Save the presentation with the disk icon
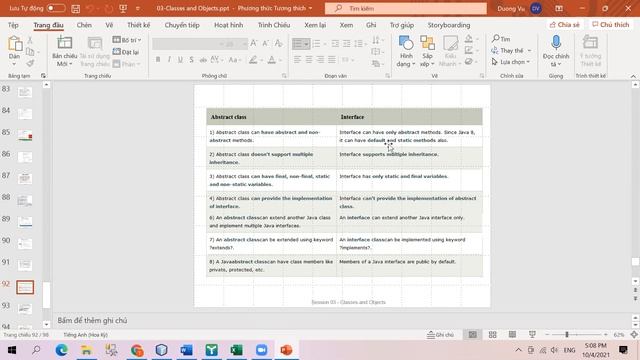Viewport: 640px width, 360px height. [76, 8]
